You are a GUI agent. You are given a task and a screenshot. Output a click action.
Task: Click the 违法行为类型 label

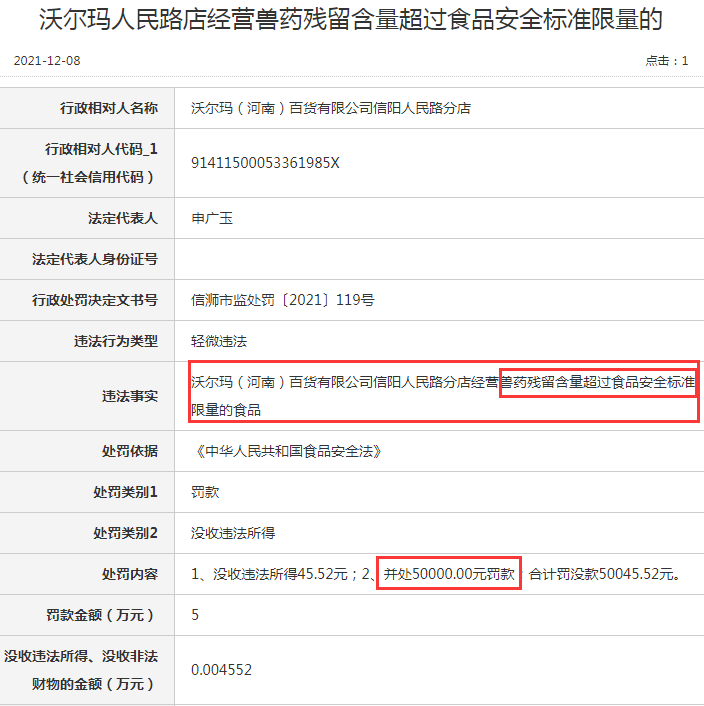(x=116, y=341)
